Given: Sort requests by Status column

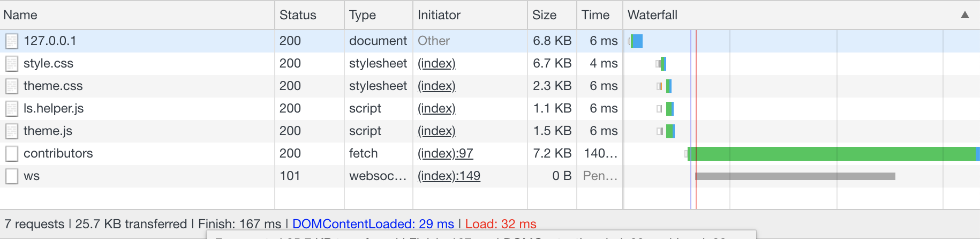Looking at the screenshot, I should (298, 15).
